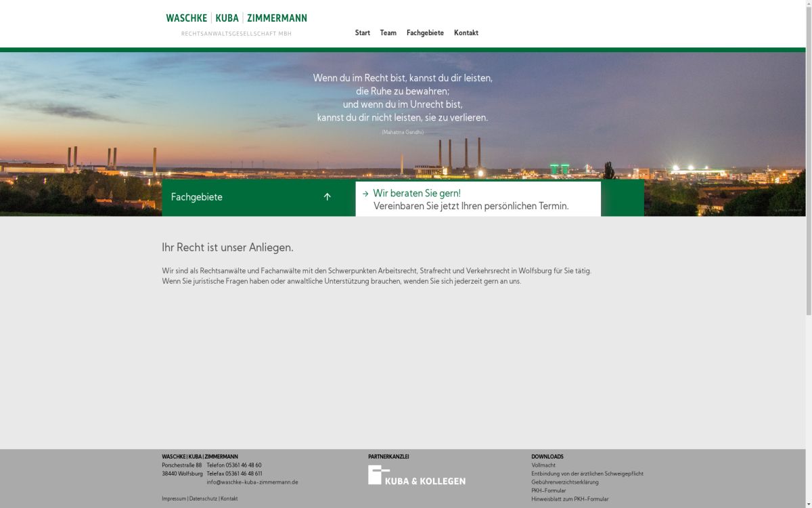This screenshot has height=508, width=812.
Task: Click the arrow beside 'Wir beraten Sie gern!'
Action: pyautogui.click(x=365, y=194)
